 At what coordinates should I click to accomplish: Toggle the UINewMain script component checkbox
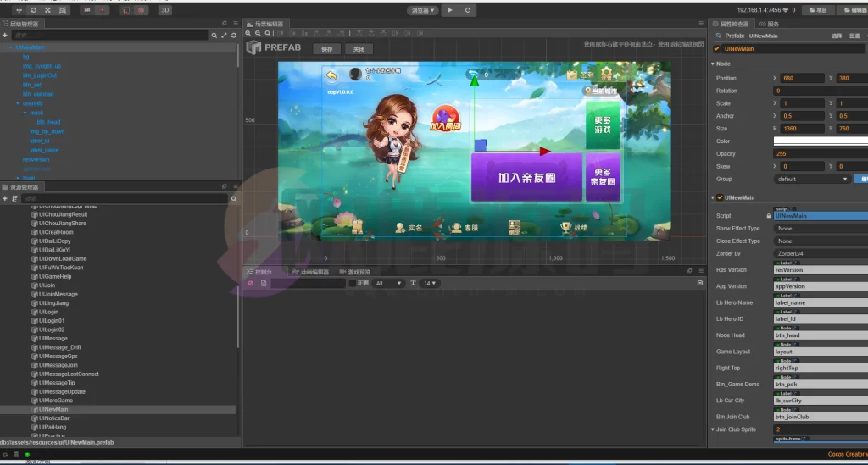[721, 197]
